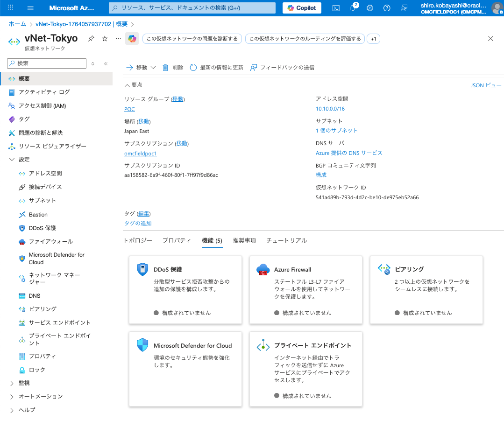Collapse the 設定 section in the sidebar
This screenshot has height=448, width=504.
(12, 159)
